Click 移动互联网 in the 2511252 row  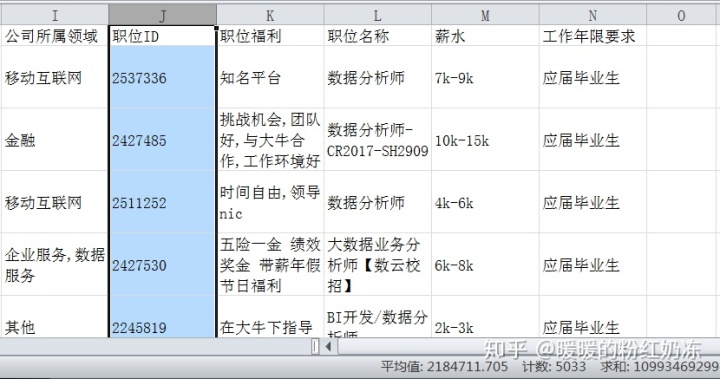54,202
